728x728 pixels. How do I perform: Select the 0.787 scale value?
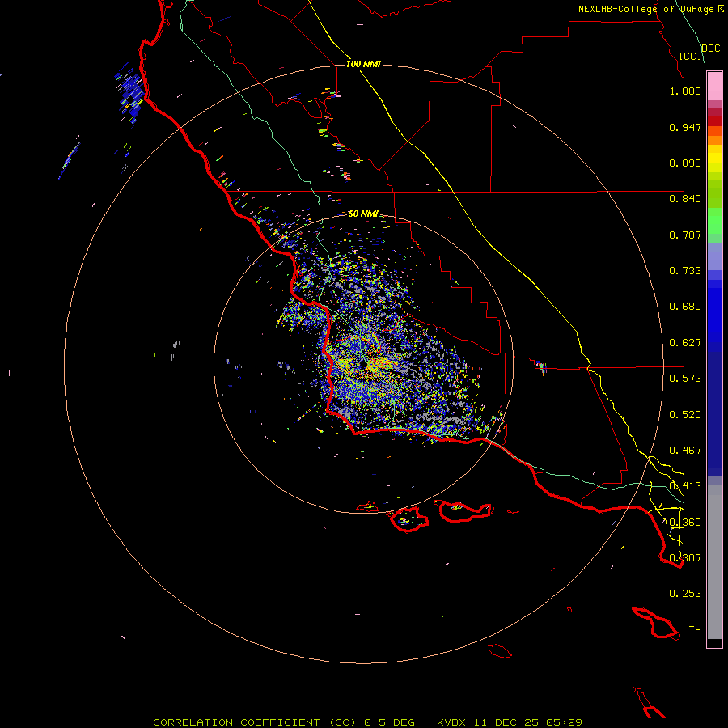coord(685,235)
